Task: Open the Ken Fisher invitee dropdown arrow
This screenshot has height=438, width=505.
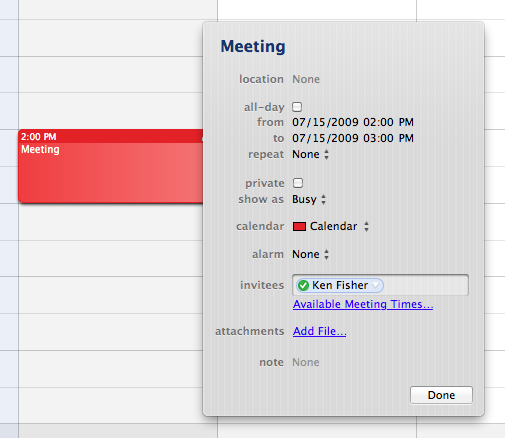Action: [376, 286]
